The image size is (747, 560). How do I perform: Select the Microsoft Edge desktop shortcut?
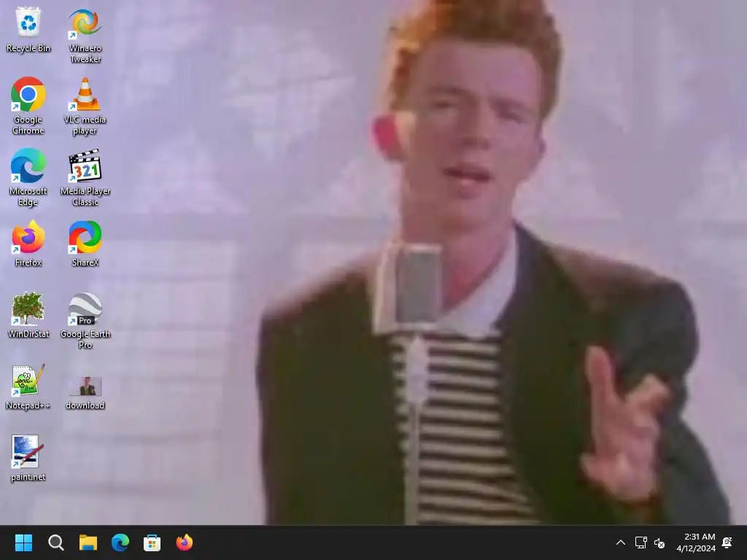28,177
